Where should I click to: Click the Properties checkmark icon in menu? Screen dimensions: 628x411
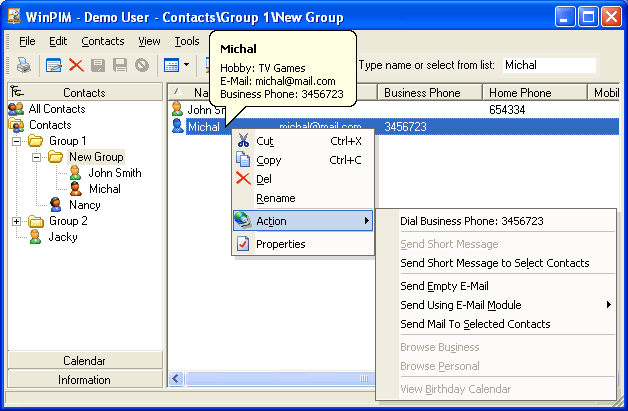[243, 244]
